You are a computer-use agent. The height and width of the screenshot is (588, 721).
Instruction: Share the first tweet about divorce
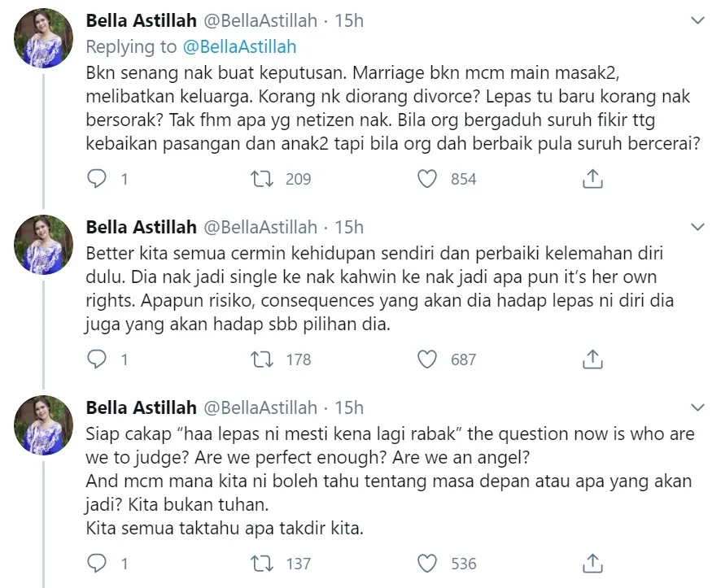coord(593,179)
